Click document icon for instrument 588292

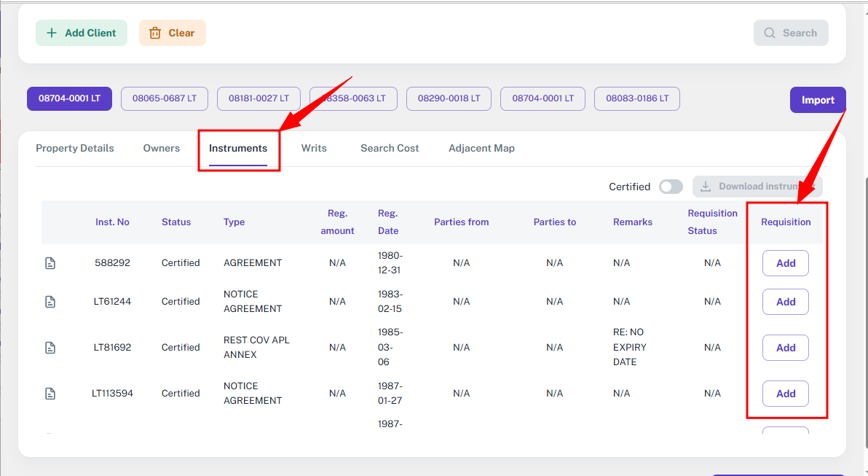tap(50, 263)
